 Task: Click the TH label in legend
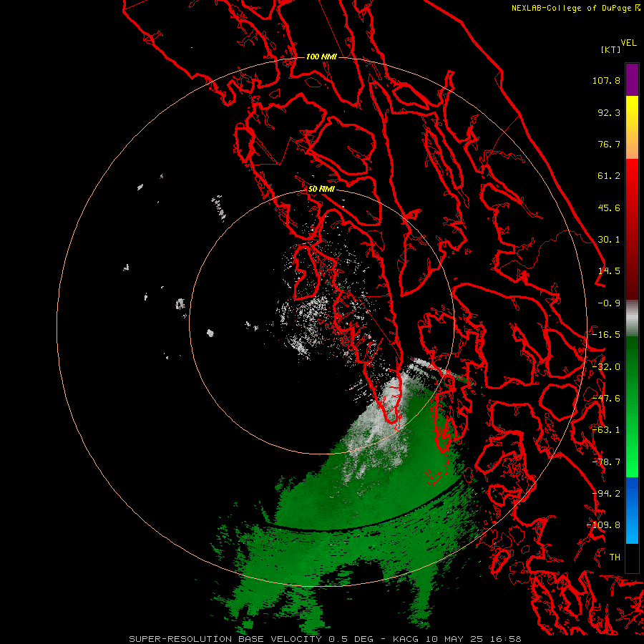pos(615,557)
